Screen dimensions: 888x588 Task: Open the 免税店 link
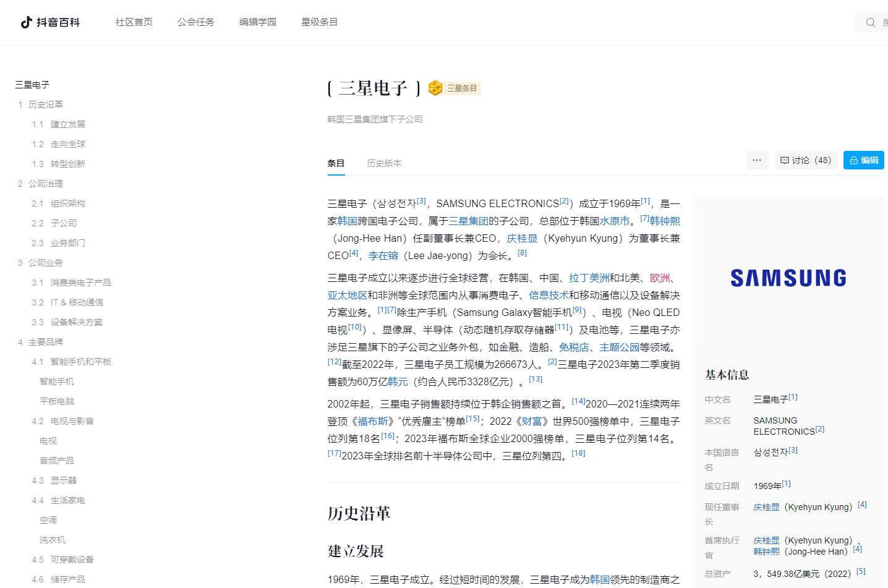coord(574,347)
